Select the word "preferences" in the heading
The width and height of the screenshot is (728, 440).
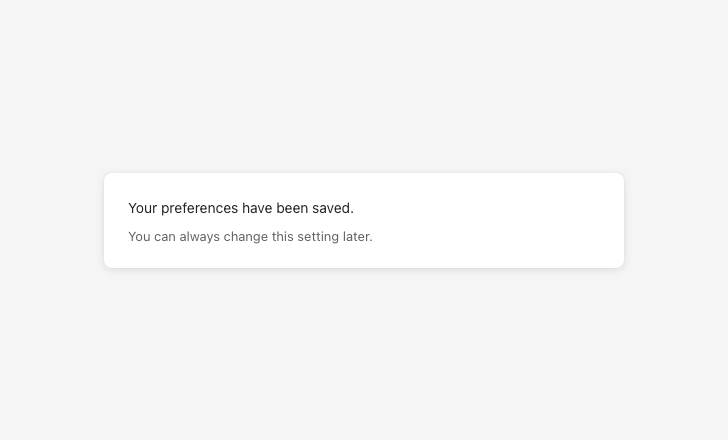[199, 208]
